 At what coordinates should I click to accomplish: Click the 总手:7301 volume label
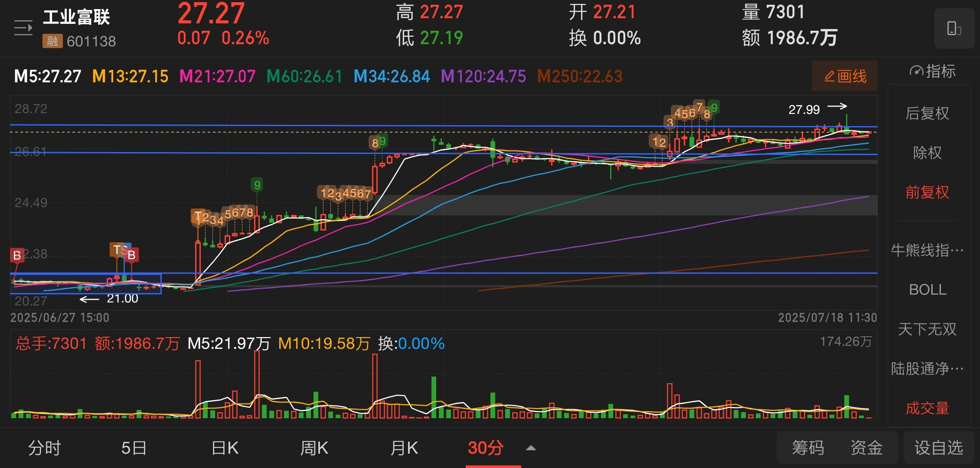(51, 343)
